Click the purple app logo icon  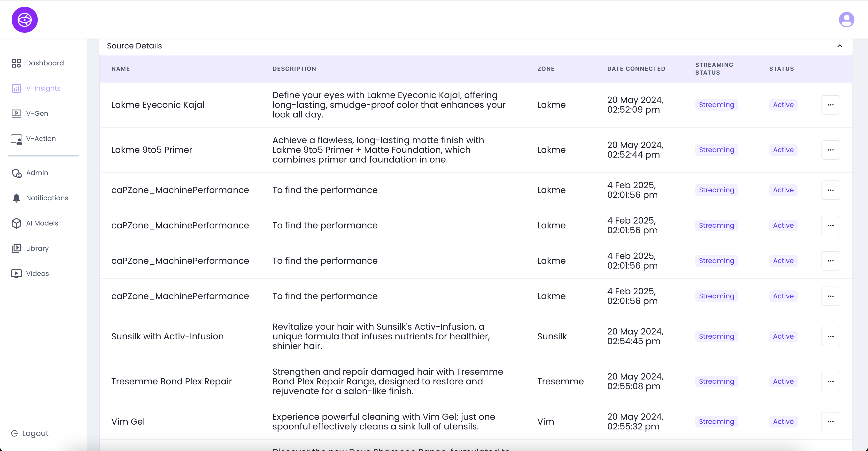click(25, 20)
